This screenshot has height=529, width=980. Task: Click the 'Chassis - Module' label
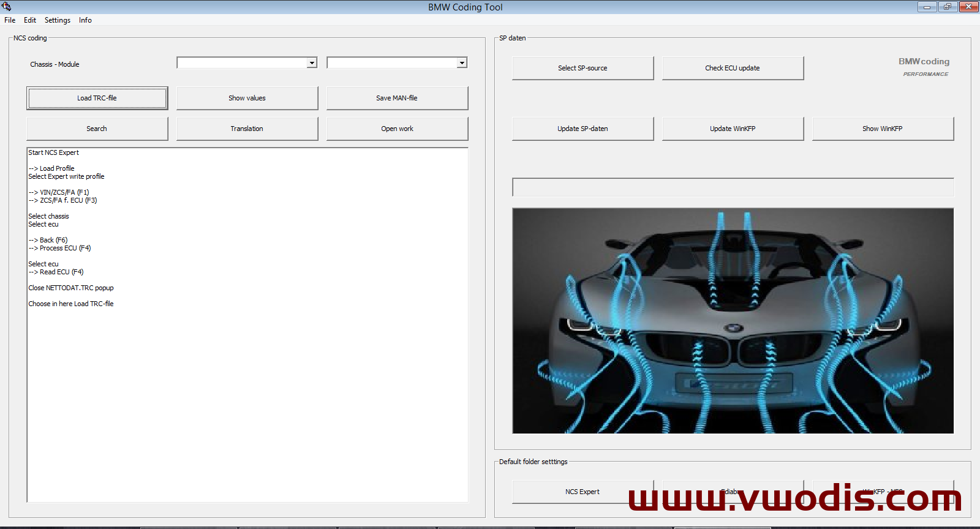pos(55,64)
